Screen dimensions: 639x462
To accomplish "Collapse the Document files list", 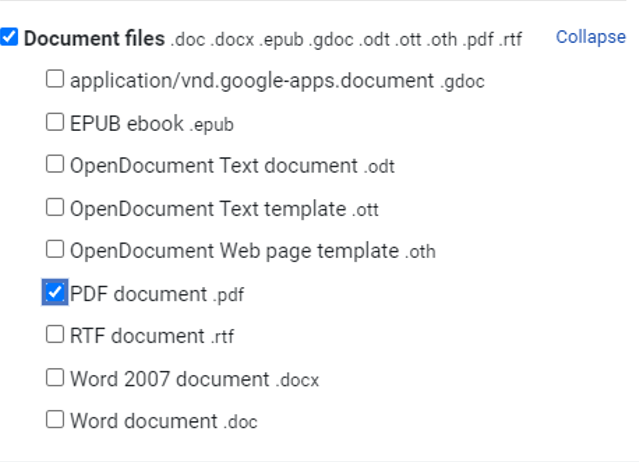I will pyautogui.click(x=590, y=37).
